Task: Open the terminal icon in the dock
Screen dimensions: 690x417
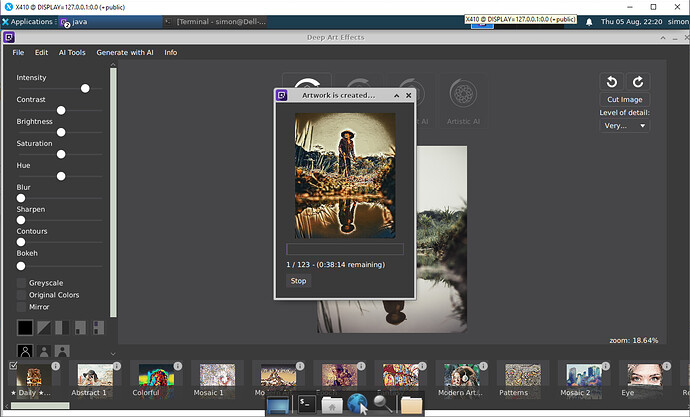Action: pos(306,404)
